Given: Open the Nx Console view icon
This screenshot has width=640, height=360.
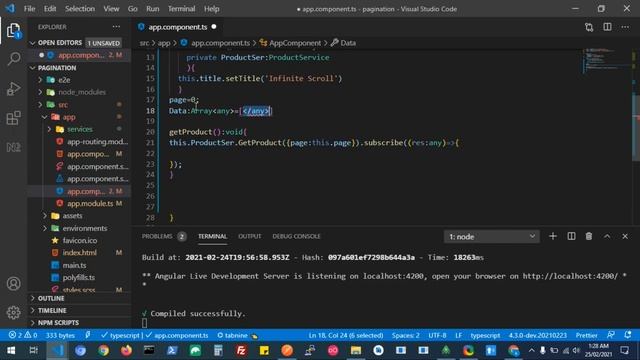Looking at the screenshot, I should (x=13, y=147).
